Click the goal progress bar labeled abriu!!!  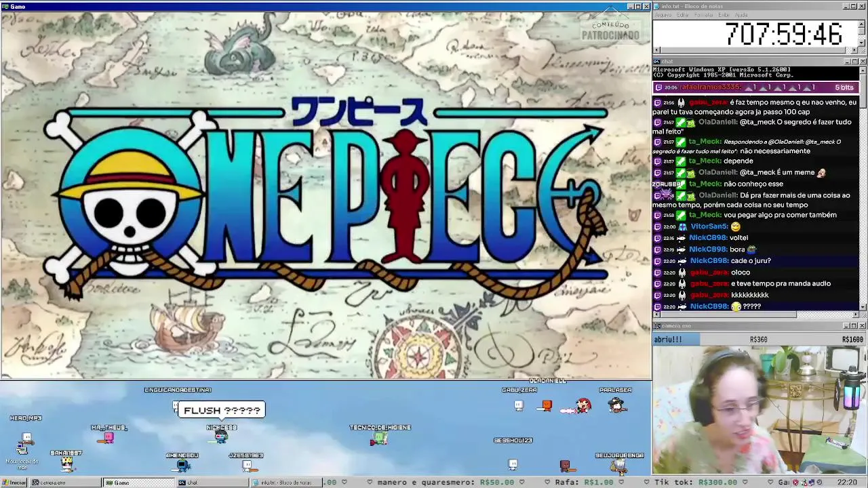759,340
